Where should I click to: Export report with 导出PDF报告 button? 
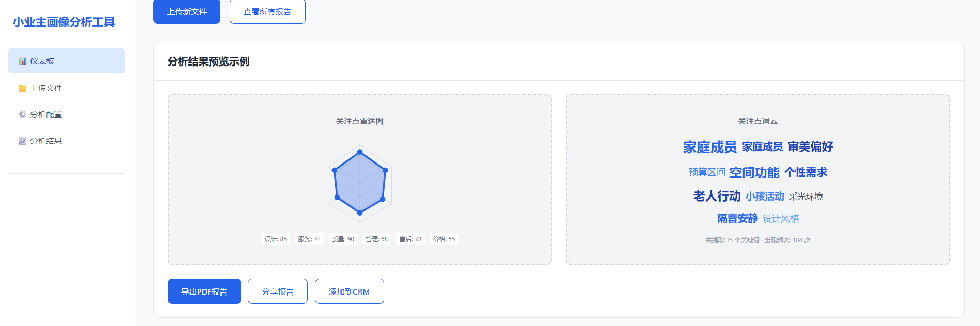pyautogui.click(x=204, y=291)
